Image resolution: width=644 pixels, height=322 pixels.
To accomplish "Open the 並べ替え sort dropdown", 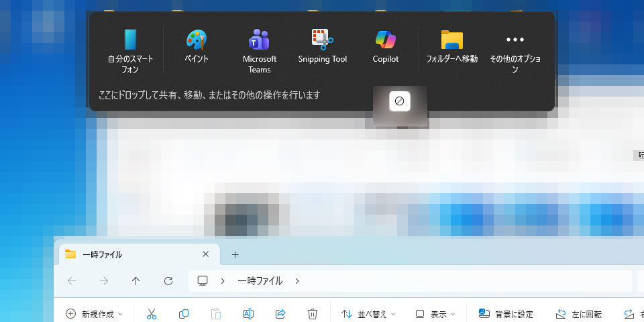I will pyautogui.click(x=368, y=313).
